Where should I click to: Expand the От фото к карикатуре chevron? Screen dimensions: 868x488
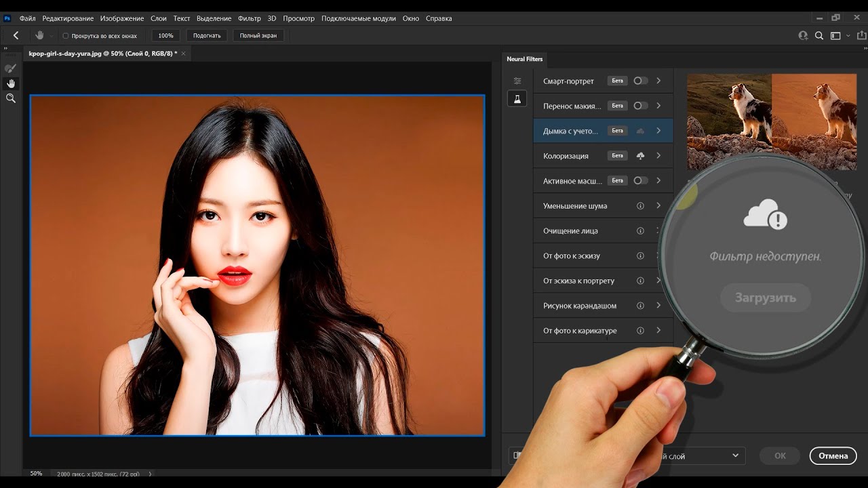coord(658,331)
